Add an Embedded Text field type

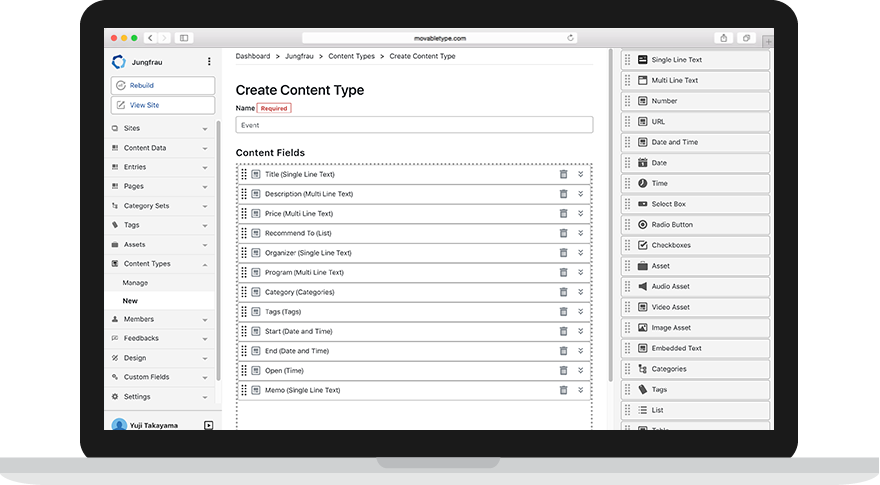[x=695, y=348]
